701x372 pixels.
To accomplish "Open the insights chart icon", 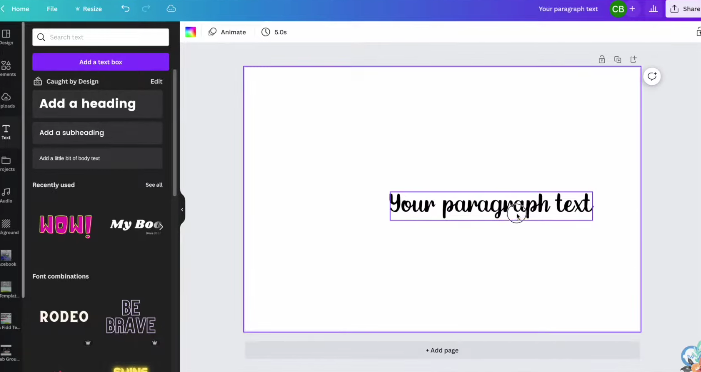I will point(654,8).
